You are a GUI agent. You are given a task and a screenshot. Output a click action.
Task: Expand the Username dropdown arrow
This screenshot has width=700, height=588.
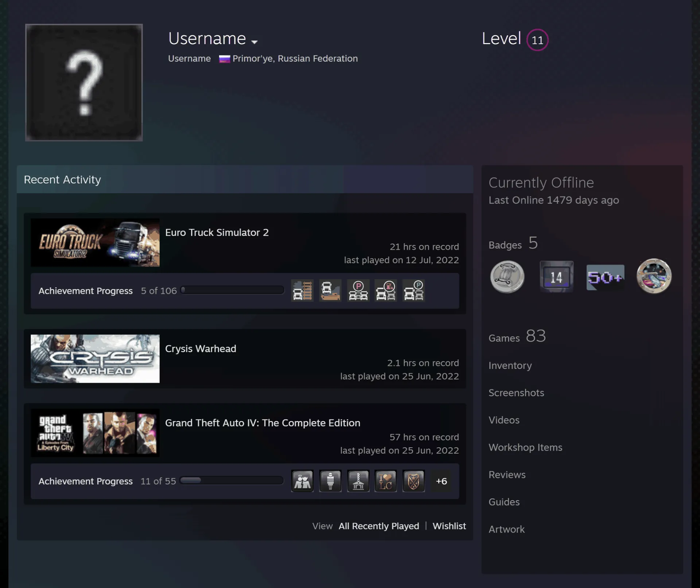coord(254,42)
